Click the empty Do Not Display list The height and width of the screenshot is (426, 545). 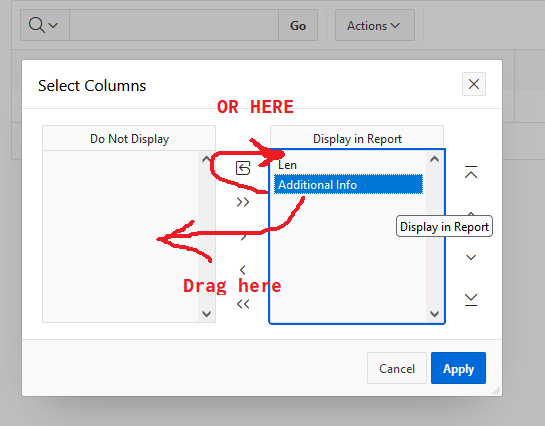121,236
